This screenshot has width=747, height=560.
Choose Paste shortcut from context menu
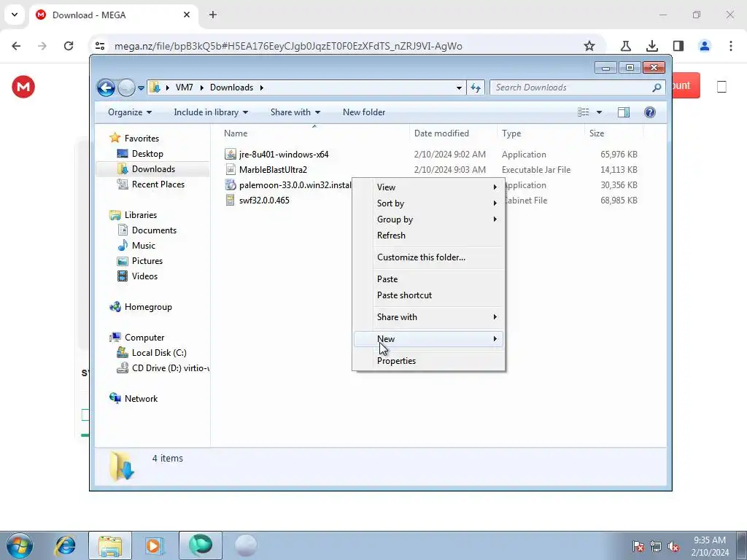click(428, 296)
